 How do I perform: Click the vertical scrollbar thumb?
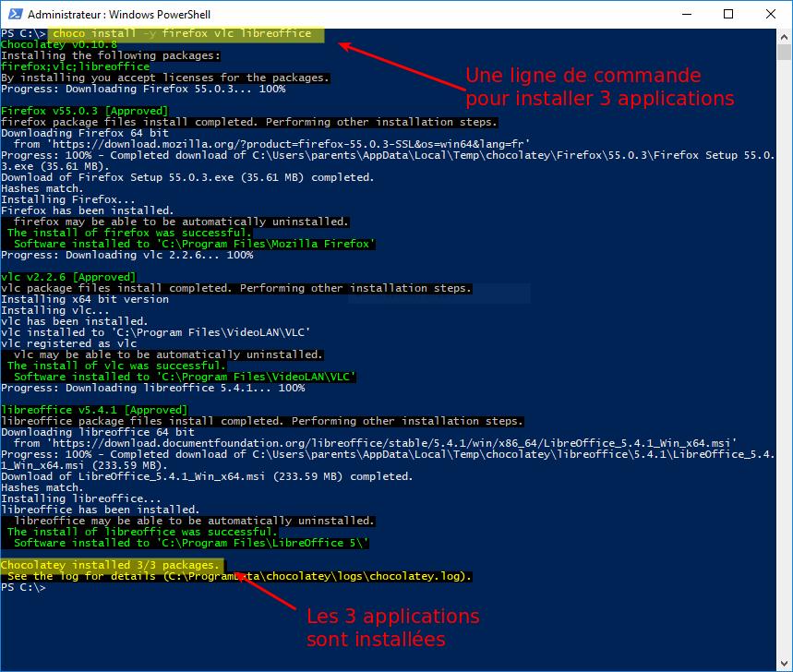[x=784, y=52]
